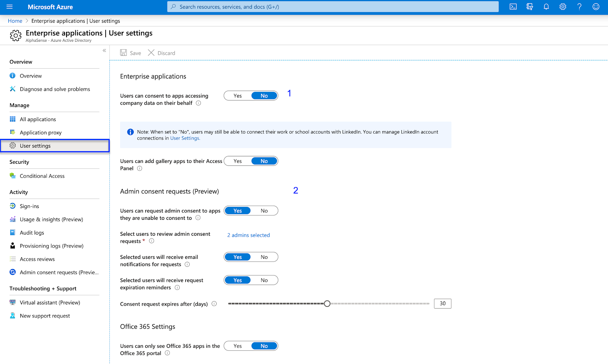Click the Search resources, services, docs box

pos(333,7)
